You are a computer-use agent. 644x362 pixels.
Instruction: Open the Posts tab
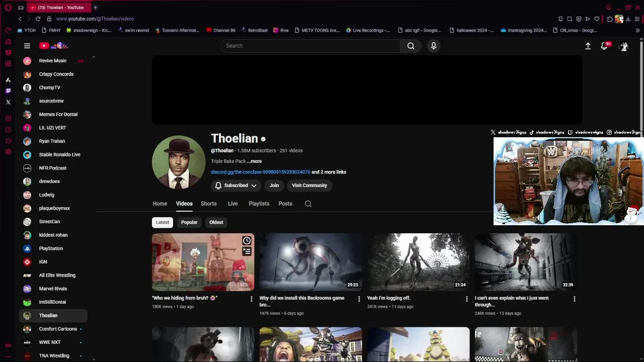tap(285, 204)
